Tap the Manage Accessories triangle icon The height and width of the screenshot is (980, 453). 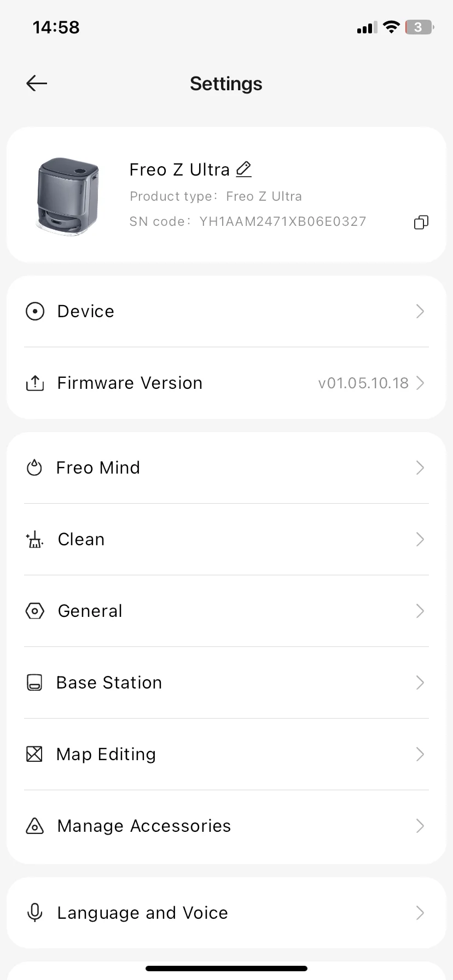34,826
